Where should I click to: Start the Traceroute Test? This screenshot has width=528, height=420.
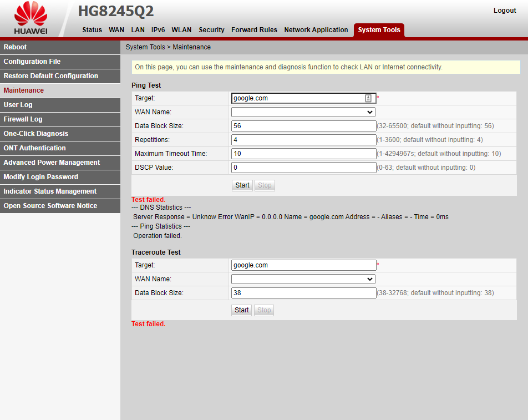click(x=241, y=310)
